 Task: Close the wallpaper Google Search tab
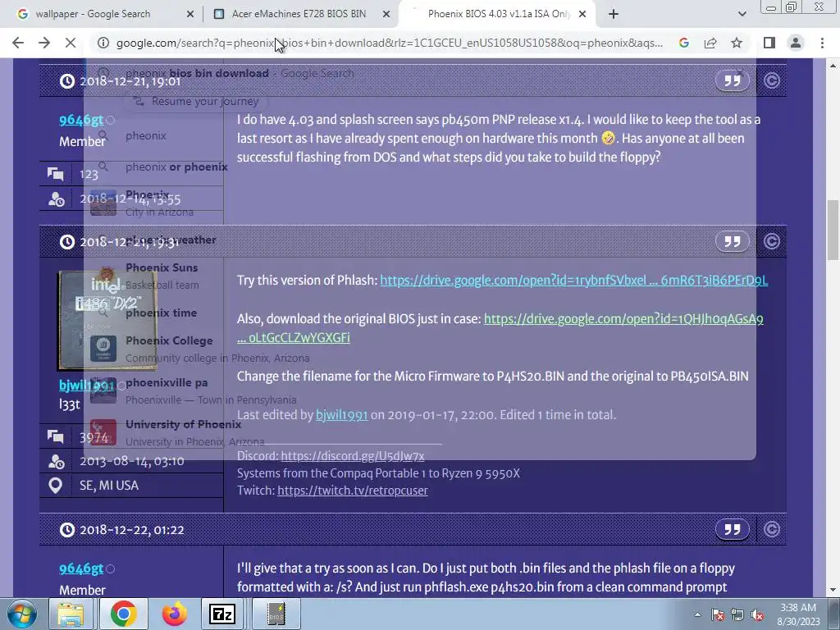tap(189, 15)
